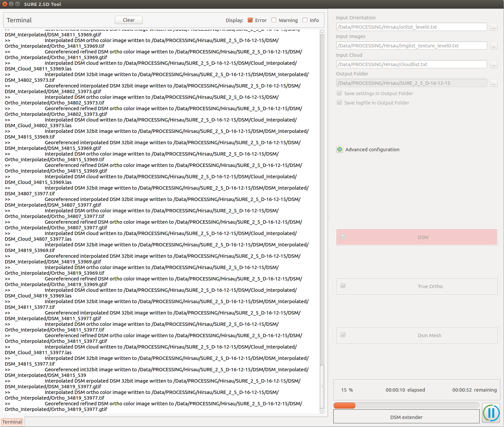
Task: Open the Advanced configuration link
Action: (372, 150)
